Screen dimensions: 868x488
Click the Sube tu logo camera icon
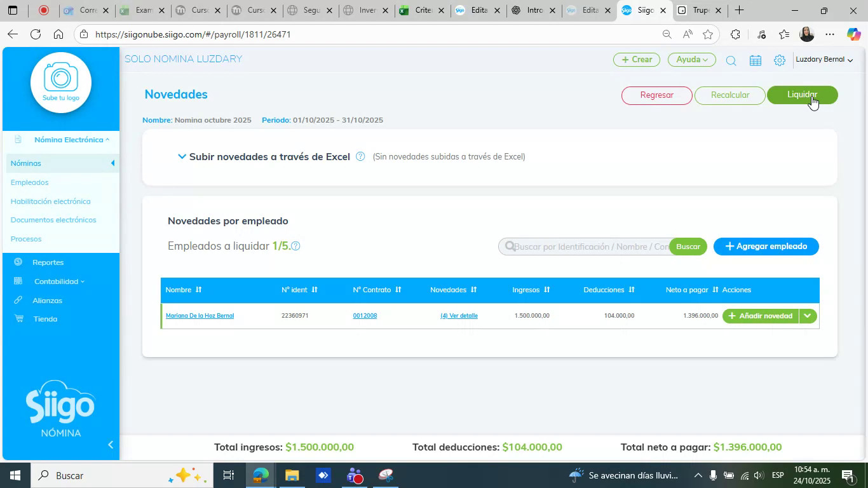pos(61,83)
